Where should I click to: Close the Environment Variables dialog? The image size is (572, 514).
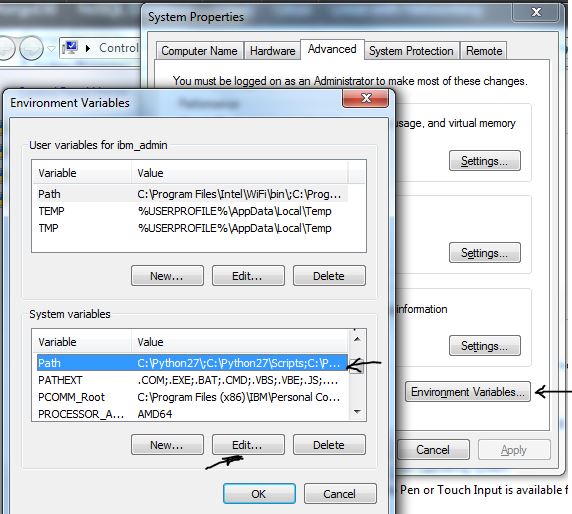[365, 98]
